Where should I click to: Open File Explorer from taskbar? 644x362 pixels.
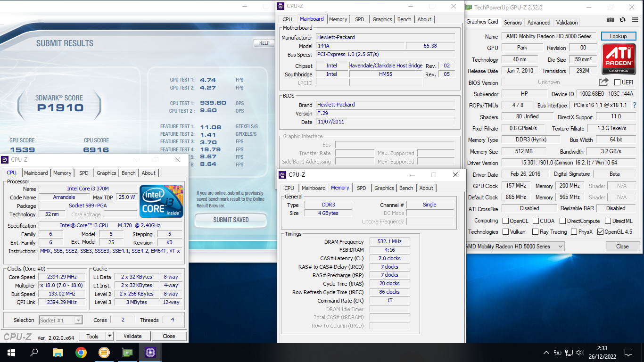point(58,352)
